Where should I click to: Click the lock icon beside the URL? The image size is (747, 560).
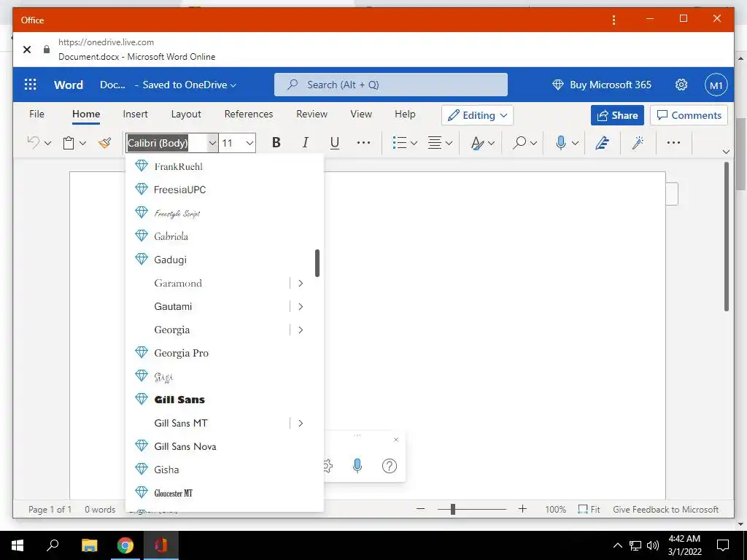pyautogui.click(x=46, y=49)
